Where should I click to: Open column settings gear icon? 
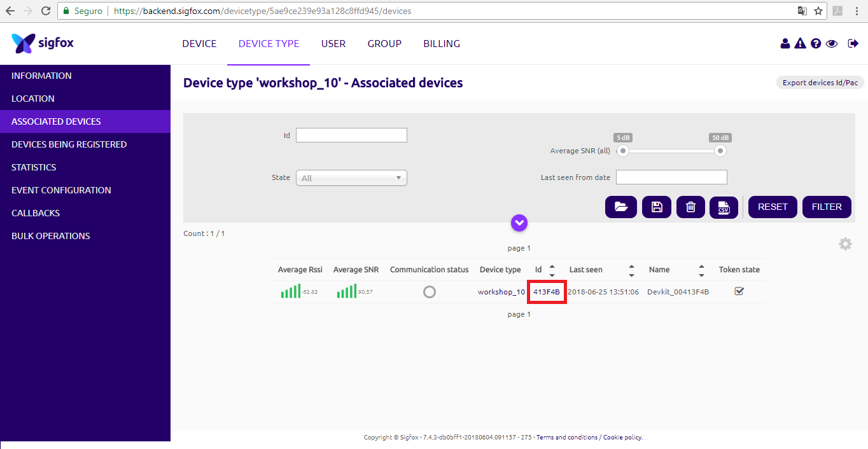tap(845, 244)
